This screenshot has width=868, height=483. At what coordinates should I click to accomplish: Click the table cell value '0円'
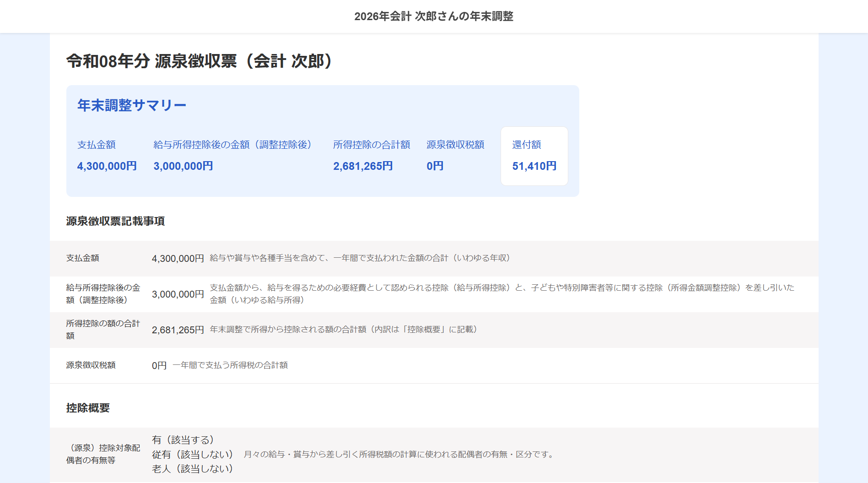coord(159,366)
